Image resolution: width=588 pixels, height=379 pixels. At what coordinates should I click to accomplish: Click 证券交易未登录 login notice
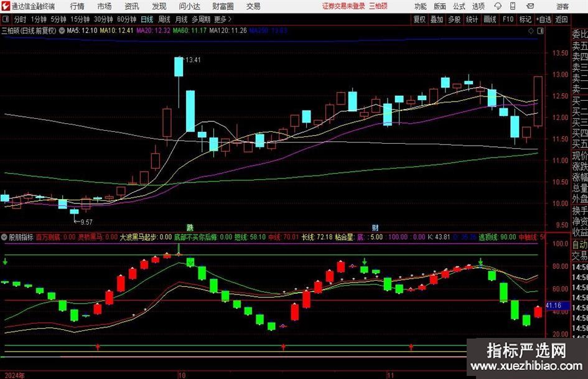click(344, 6)
